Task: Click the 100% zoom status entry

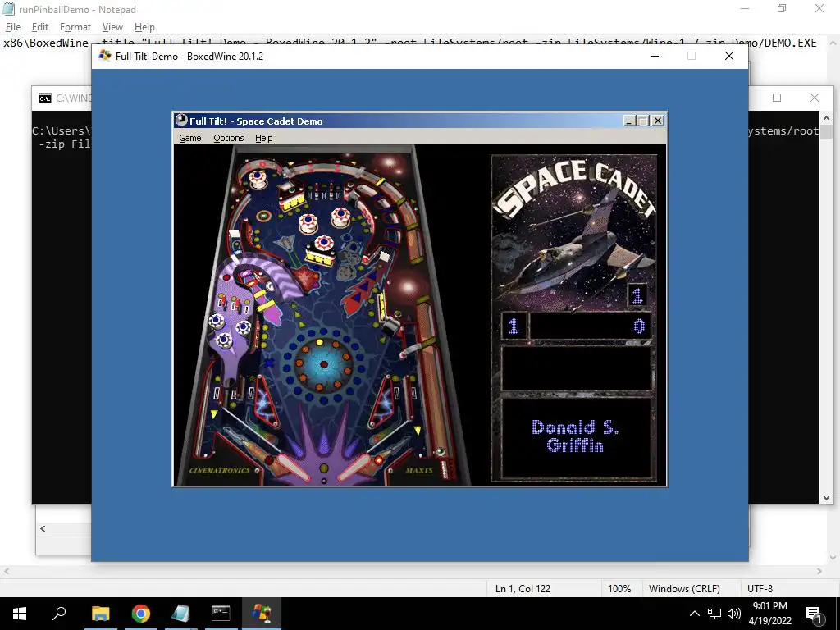Action: (619, 588)
